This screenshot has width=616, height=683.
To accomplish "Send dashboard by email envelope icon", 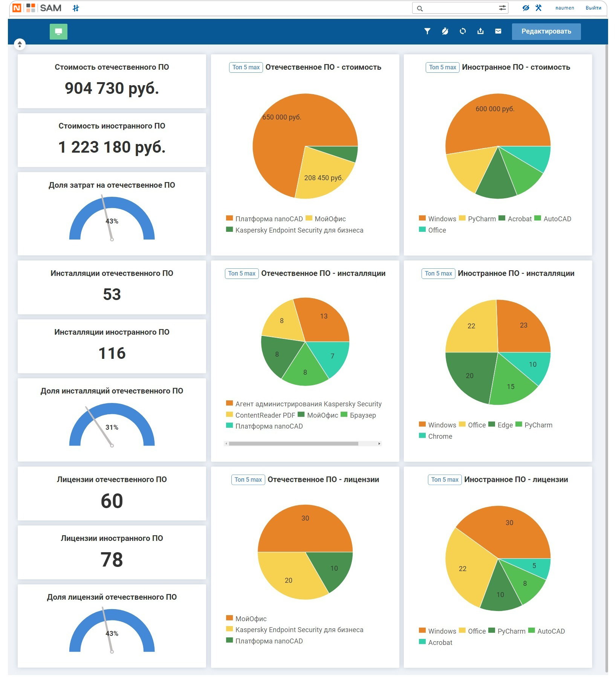I will pos(498,31).
